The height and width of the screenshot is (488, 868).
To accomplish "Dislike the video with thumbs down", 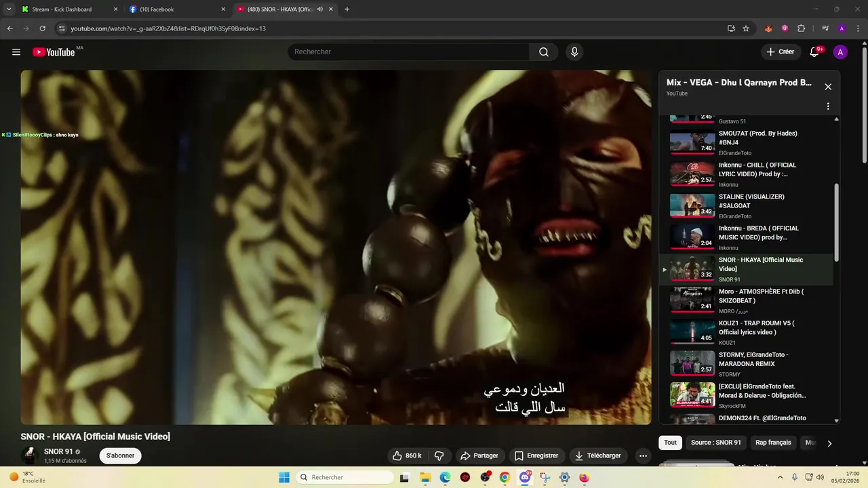I will pyautogui.click(x=439, y=456).
